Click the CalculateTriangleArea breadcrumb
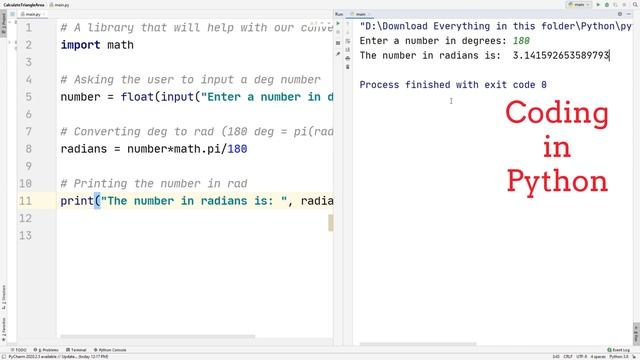 click(24, 5)
